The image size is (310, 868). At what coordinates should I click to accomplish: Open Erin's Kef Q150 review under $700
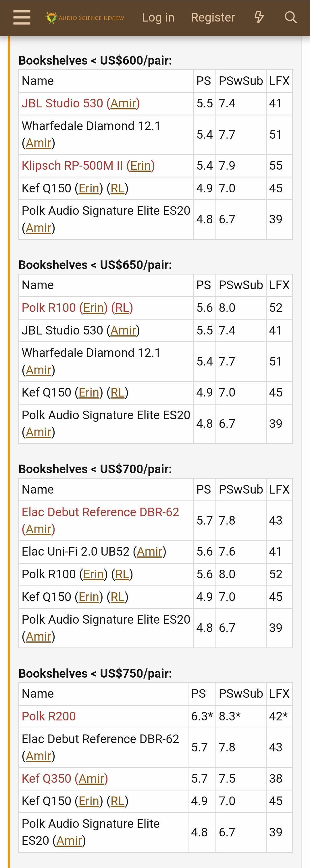(x=88, y=597)
